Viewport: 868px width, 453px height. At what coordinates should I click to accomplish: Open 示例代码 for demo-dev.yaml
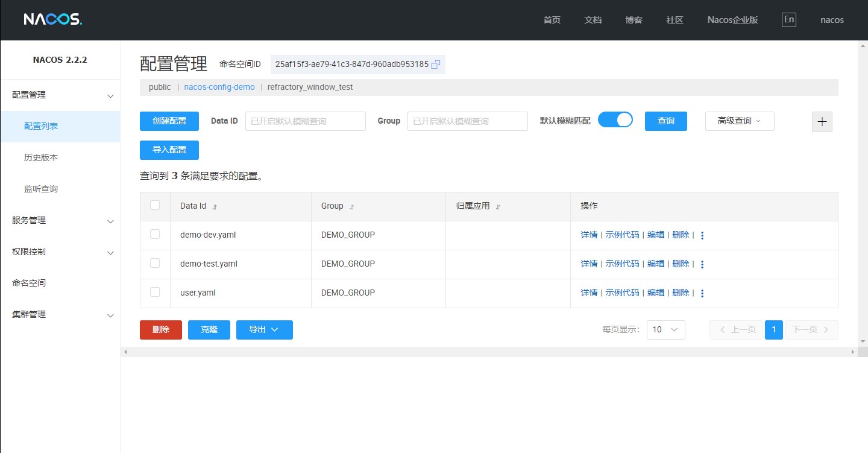coord(622,235)
